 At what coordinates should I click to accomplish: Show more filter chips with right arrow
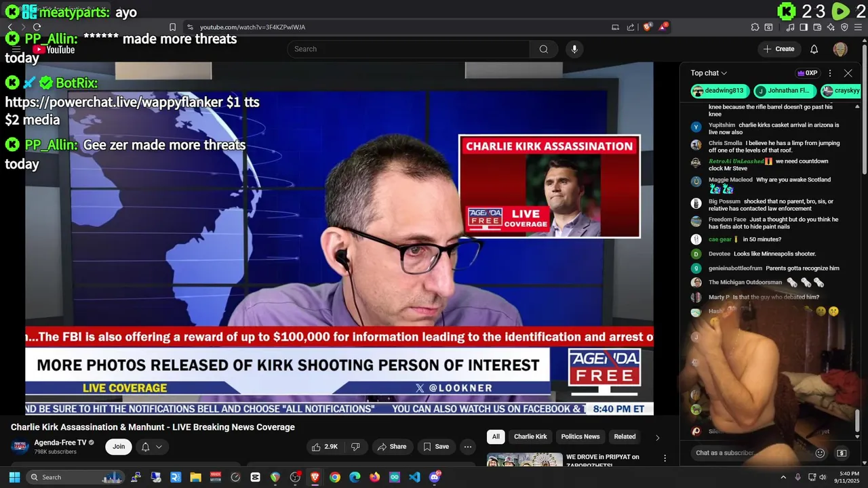[x=657, y=437]
